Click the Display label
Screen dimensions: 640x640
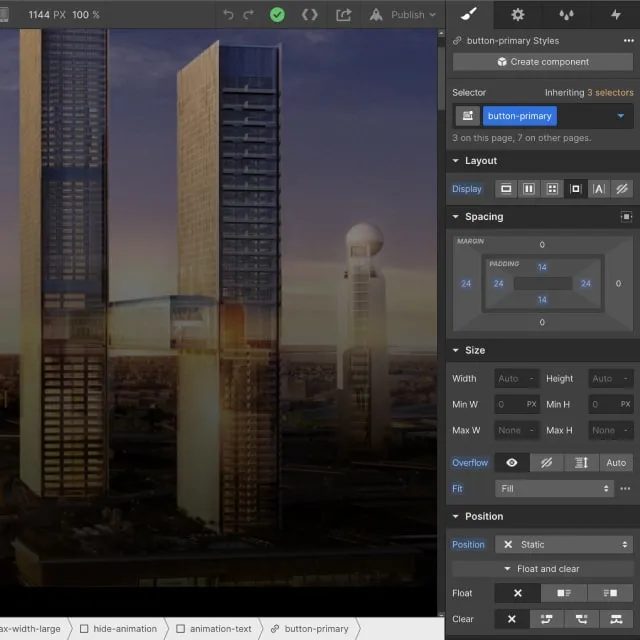[x=467, y=189]
